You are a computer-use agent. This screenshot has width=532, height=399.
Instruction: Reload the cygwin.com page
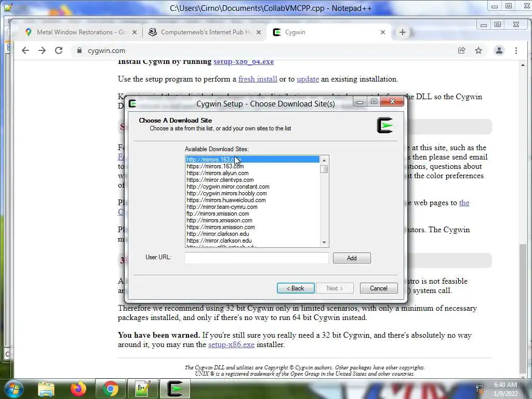[x=59, y=50]
